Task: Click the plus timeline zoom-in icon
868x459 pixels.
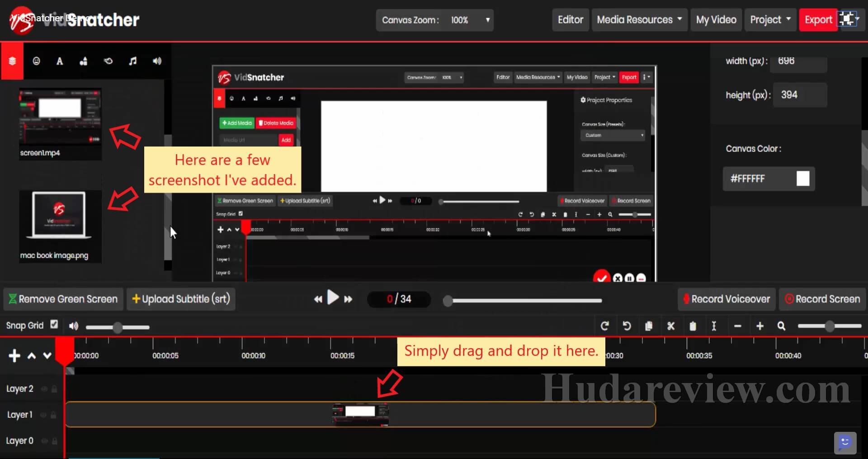Action: 760,326
